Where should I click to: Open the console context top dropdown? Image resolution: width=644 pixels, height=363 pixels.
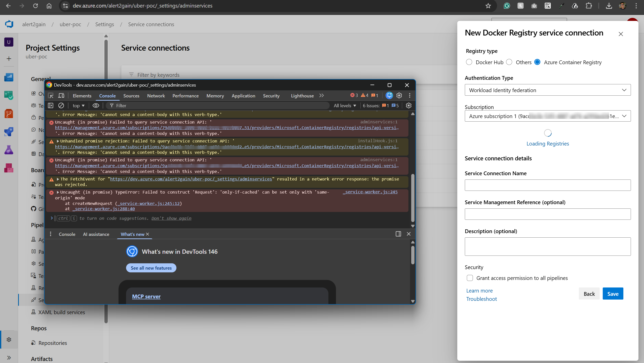click(79, 106)
